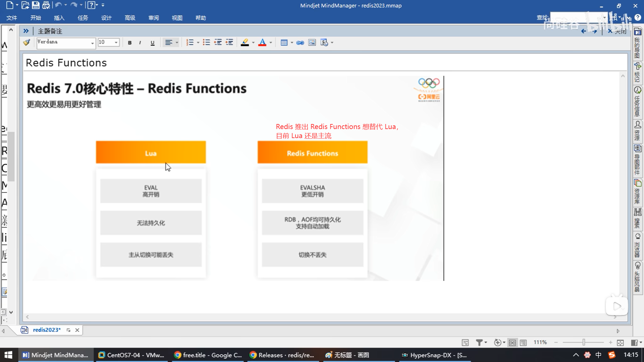
Task: Increase paragraph indent
Action: click(229, 43)
